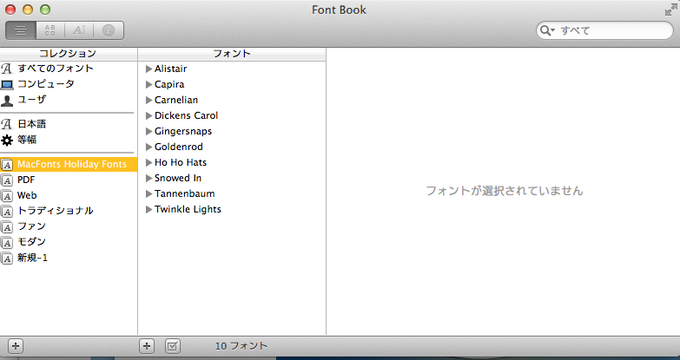Screen dimensions: 680x360
Task: Show font information with the info button
Action: (108, 30)
